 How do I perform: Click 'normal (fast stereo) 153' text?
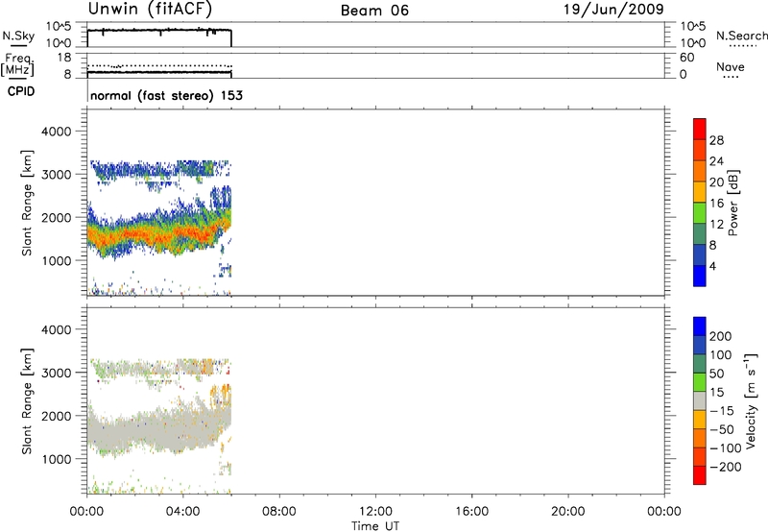166,95
